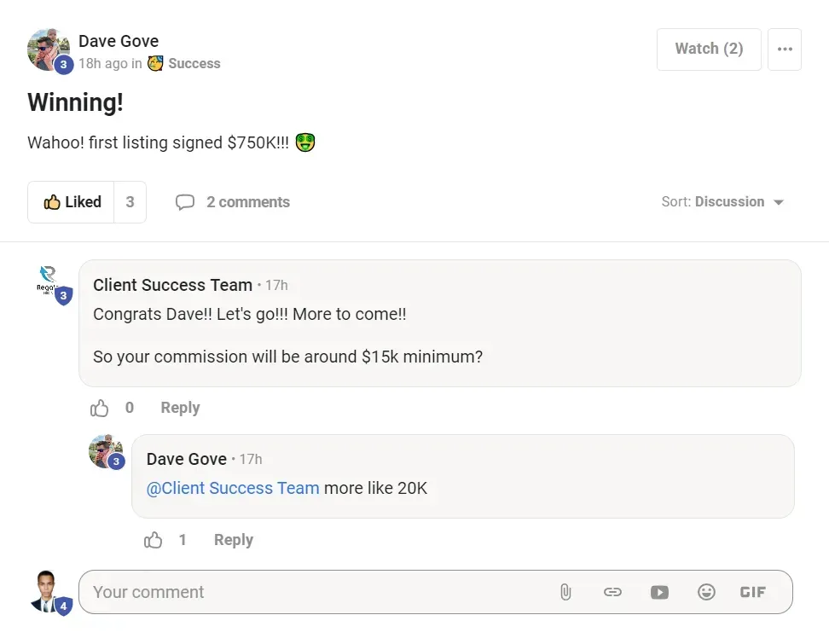The image size is (829, 644).
Task: View the post's like count of 3
Action: click(x=130, y=202)
